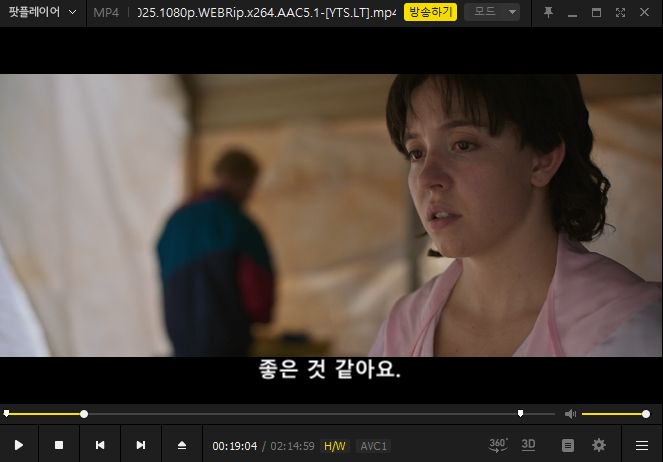The width and height of the screenshot is (663, 462).
Task: Pin the window always on top
Action: point(548,12)
